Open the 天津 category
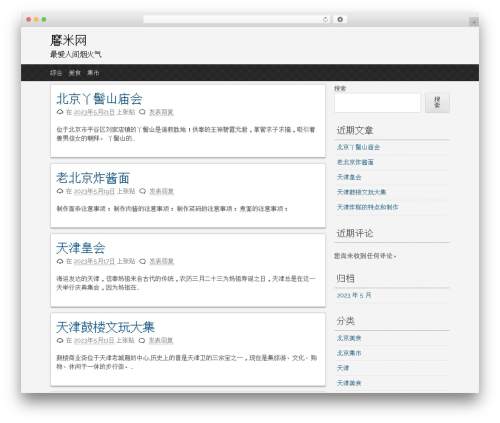 [343, 368]
